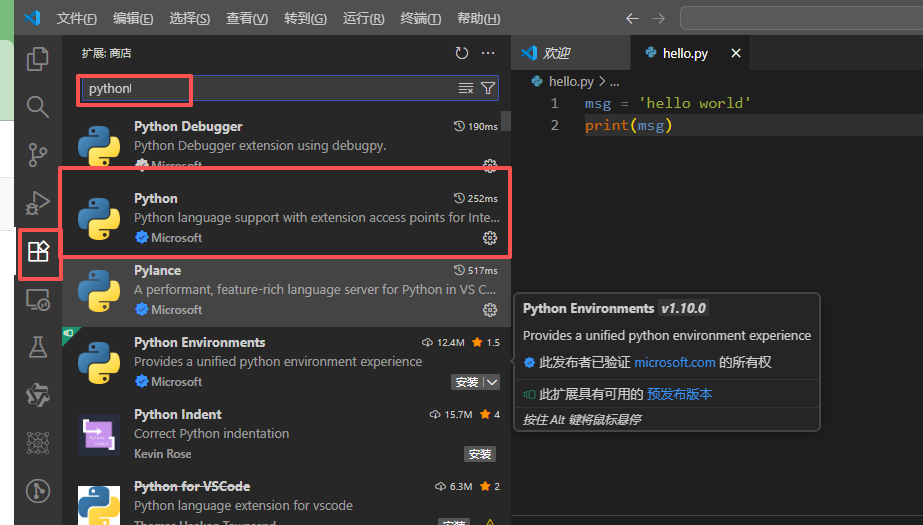Screen dimensions: 923x525
Task: Open the 编辑(E) menu
Action: coord(133,18)
